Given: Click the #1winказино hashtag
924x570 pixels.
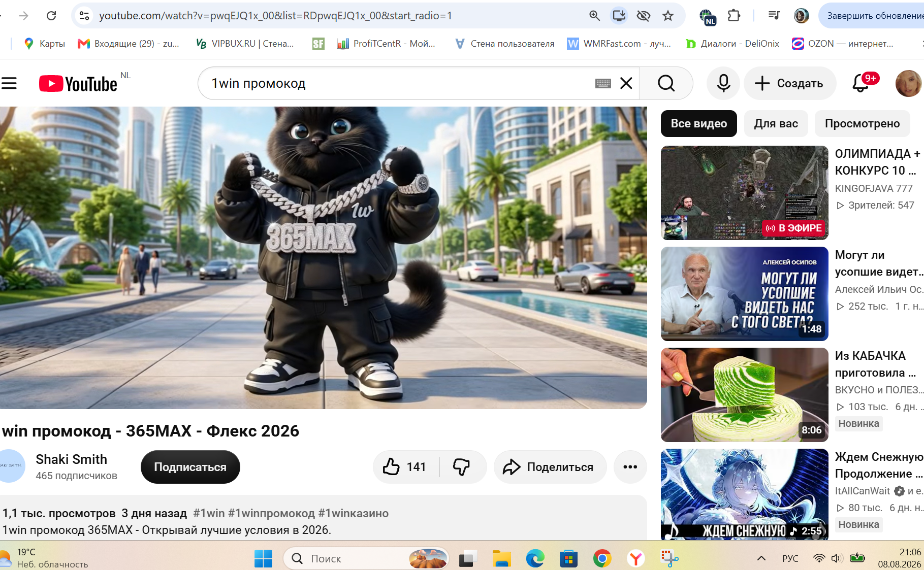Looking at the screenshot, I should (x=354, y=513).
